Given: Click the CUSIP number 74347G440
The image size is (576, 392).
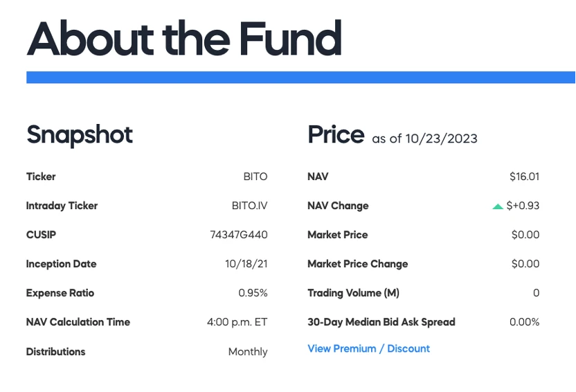Looking at the screenshot, I should tap(238, 235).
